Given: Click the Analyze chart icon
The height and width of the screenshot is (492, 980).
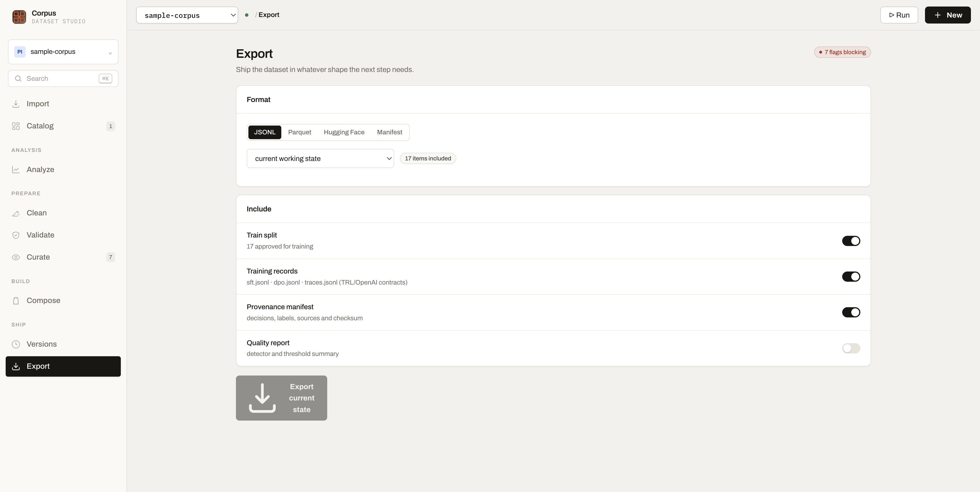Looking at the screenshot, I should tap(16, 169).
